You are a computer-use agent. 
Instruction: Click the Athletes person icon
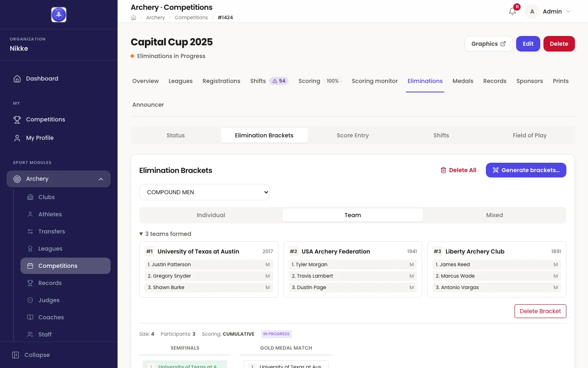30,214
